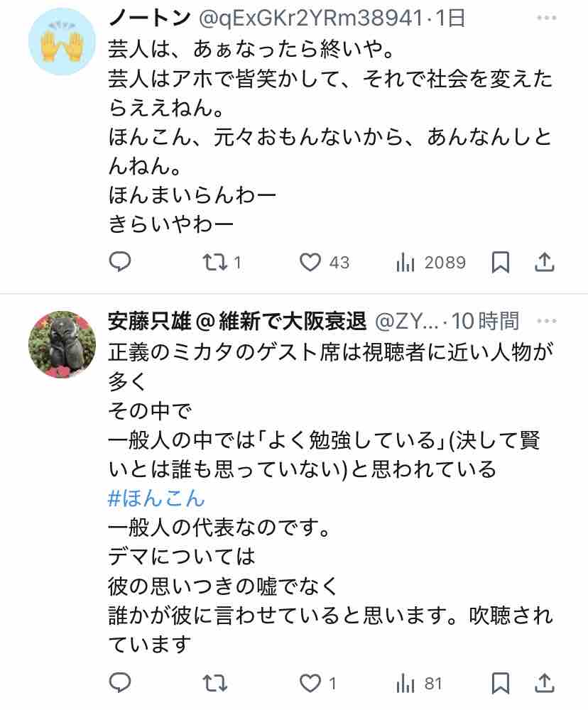
Task: Retweet 安藤只雄's post
Action: [x=214, y=684]
